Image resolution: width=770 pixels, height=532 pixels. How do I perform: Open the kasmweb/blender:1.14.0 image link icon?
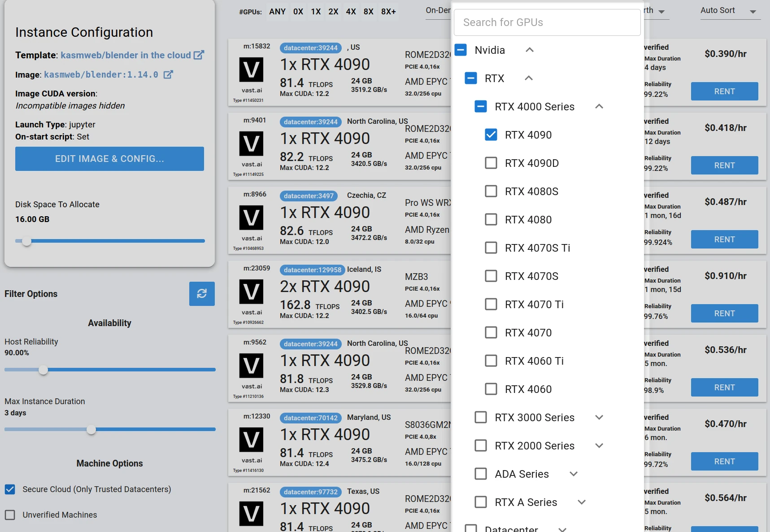tap(168, 74)
